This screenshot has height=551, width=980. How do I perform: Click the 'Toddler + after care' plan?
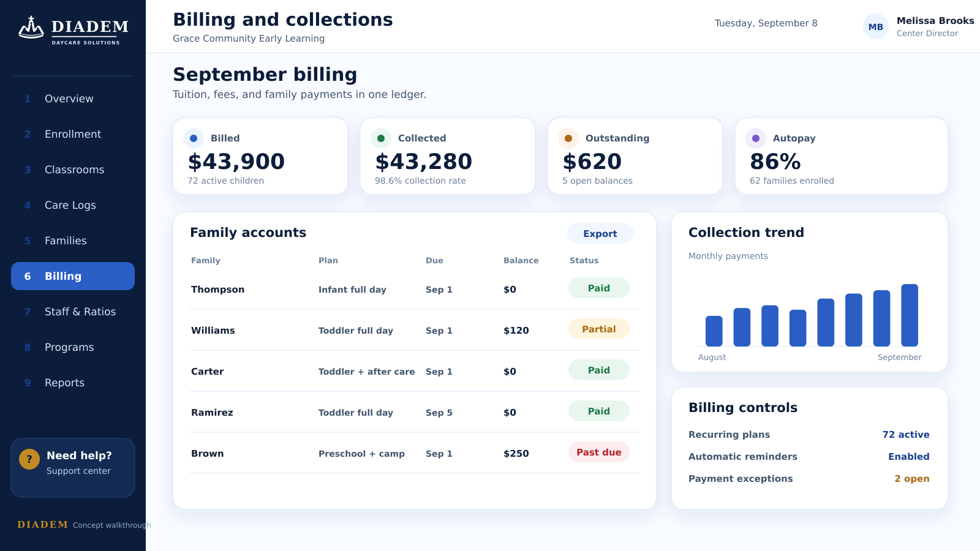tap(367, 372)
